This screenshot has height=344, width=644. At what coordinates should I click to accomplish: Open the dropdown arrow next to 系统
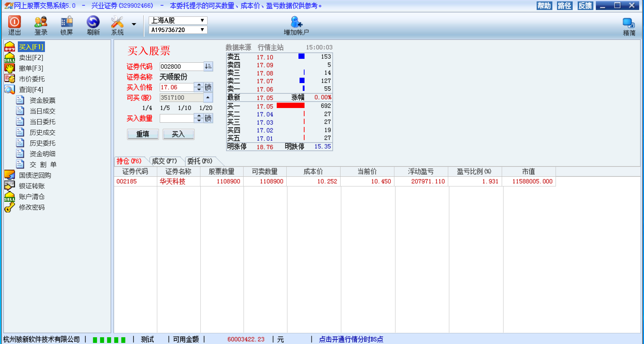pyautogui.click(x=134, y=24)
